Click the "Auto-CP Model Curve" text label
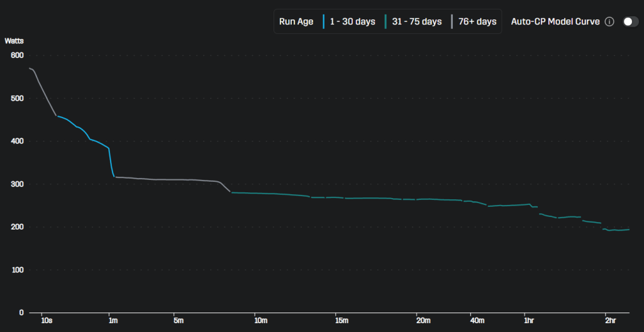This screenshot has width=644, height=332. (x=555, y=21)
